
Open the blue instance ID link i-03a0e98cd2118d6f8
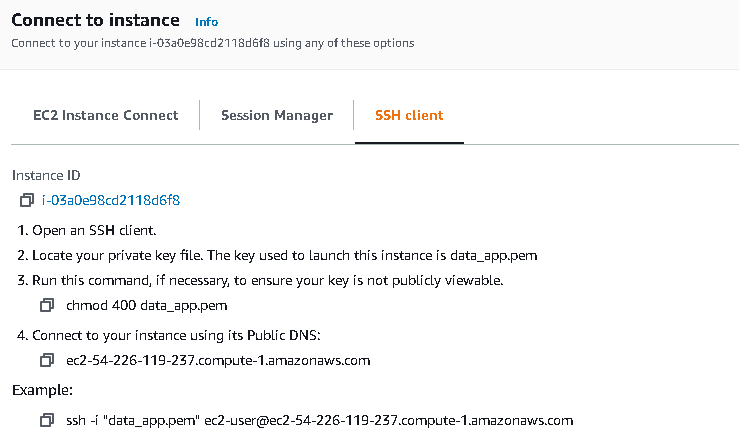tap(111, 200)
